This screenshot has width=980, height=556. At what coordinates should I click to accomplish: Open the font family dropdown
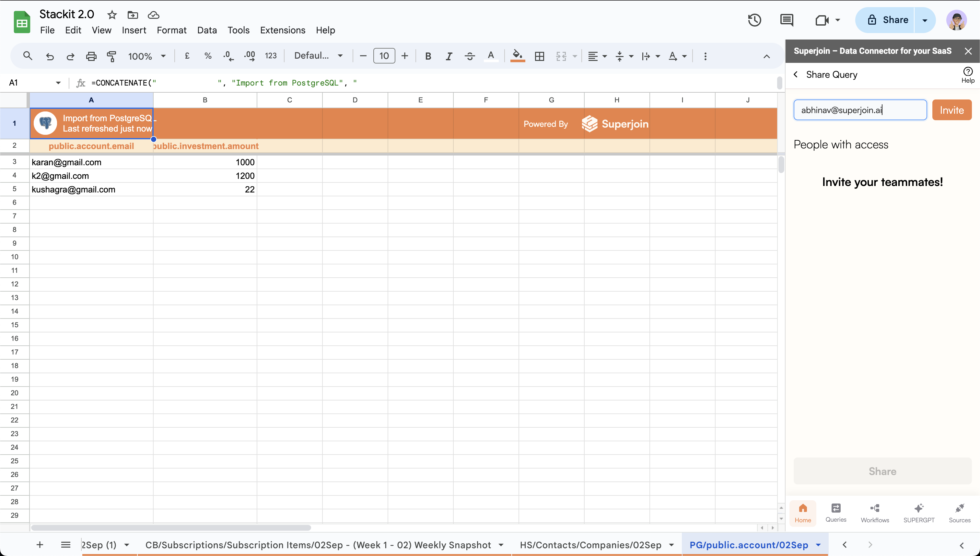click(318, 56)
